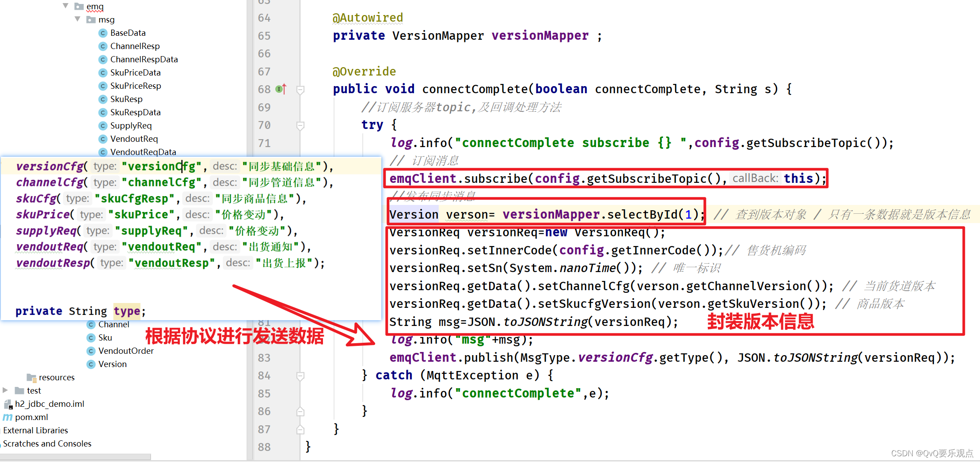Click the VendoutReq class icon
Viewport: 980px width, 462px height.
(103, 139)
